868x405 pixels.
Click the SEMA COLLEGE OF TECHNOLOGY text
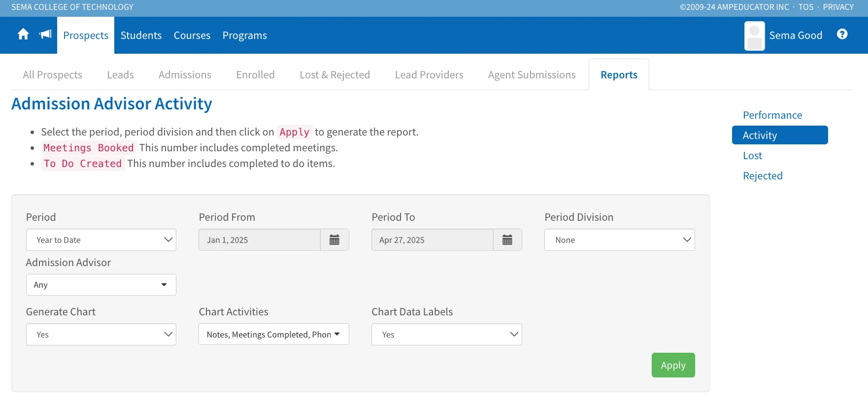(x=72, y=7)
